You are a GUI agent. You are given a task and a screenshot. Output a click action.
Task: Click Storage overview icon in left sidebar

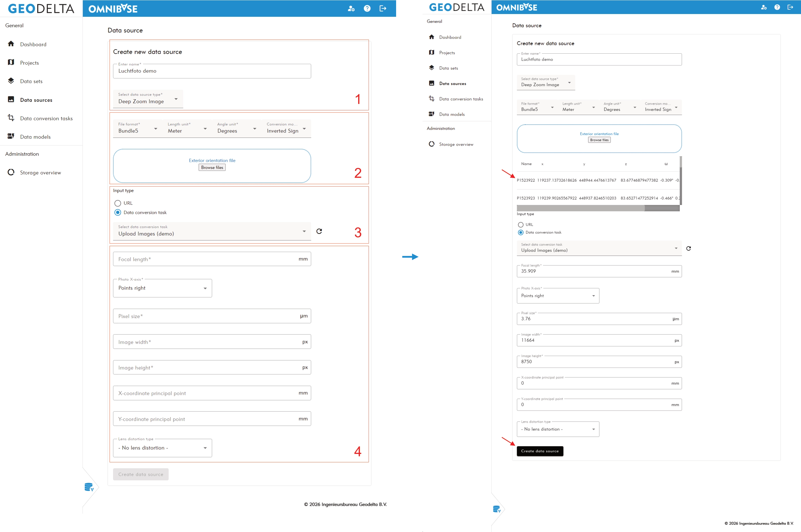point(11,172)
